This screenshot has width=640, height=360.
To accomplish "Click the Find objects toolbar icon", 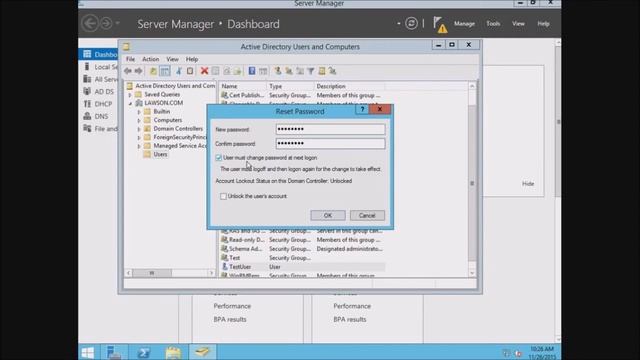I will (322, 71).
